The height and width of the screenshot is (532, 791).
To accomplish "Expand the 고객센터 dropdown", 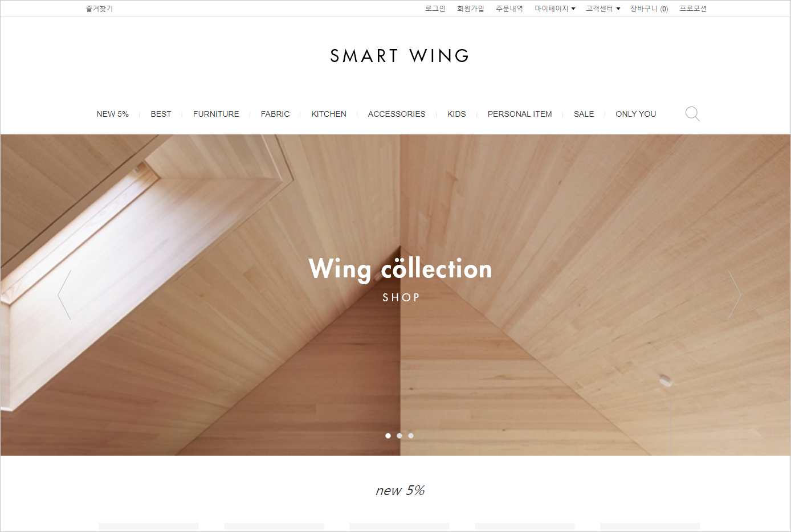I will (x=603, y=9).
